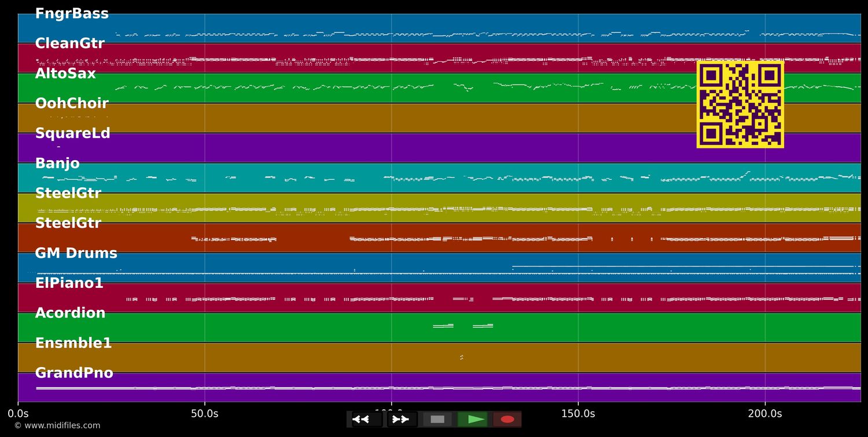The height and width of the screenshot is (437, 868).
Task: Fast-forward using the double-right-arrow control
Action: [x=400, y=419]
